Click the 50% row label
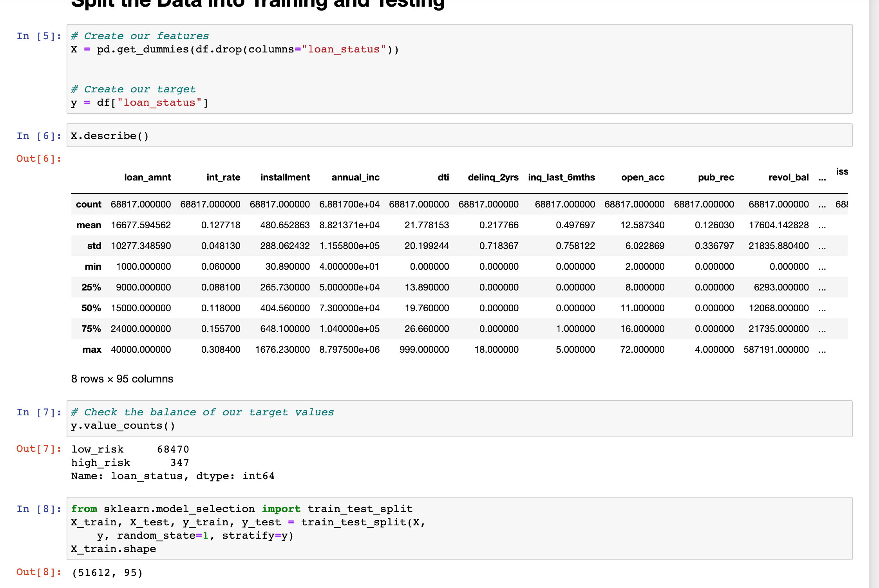This screenshot has height=588, width=879. tap(91, 308)
